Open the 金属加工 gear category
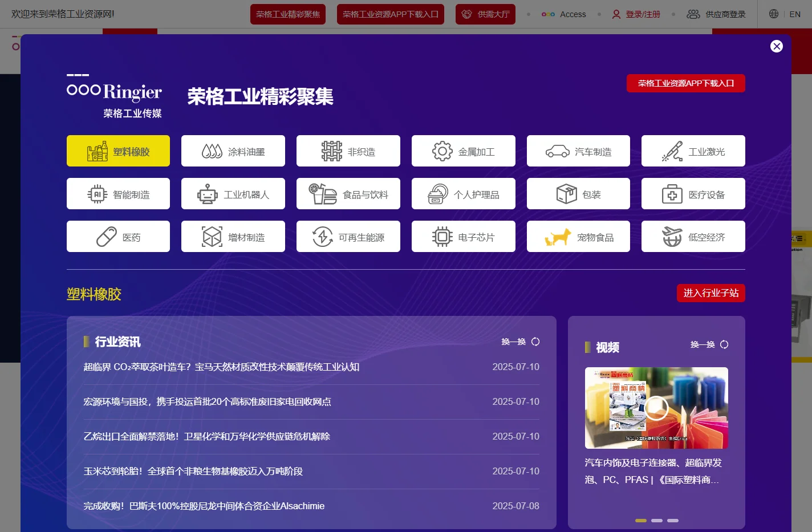 pos(464,151)
